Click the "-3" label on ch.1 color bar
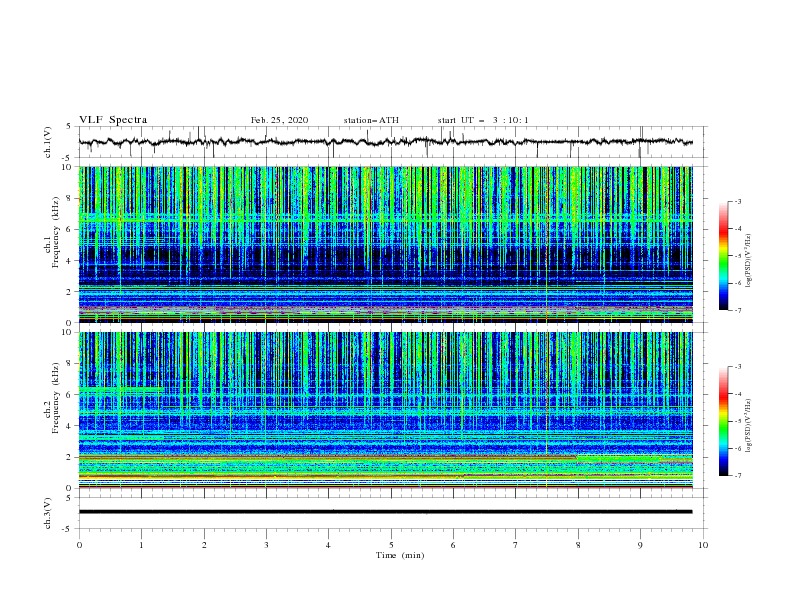Viewport: 792px width, 612px height. [737, 201]
